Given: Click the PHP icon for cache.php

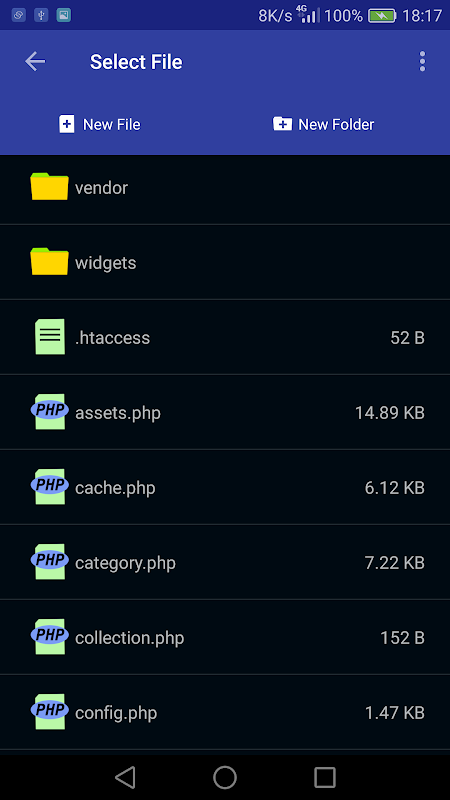Looking at the screenshot, I should [49, 486].
